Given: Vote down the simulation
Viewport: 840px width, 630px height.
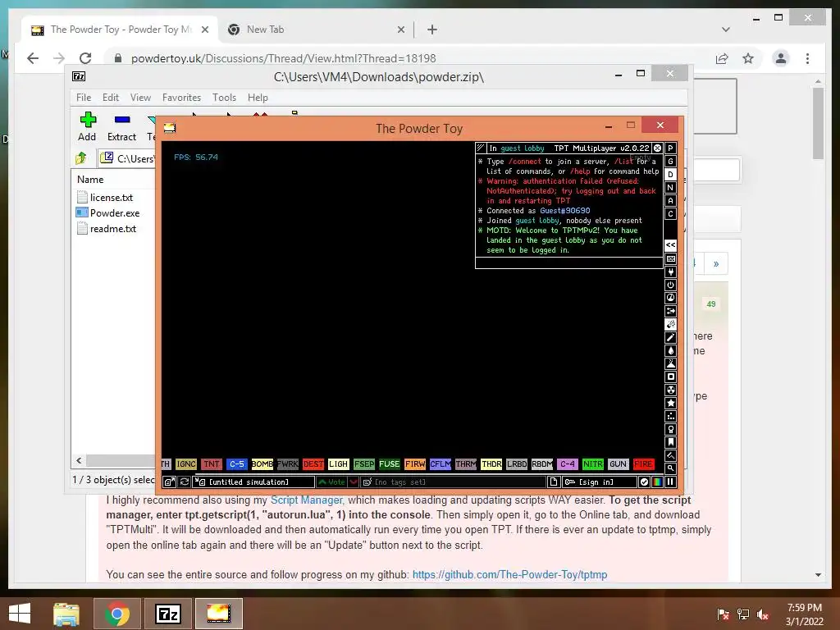Looking at the screenshot, I should [353, 482].
